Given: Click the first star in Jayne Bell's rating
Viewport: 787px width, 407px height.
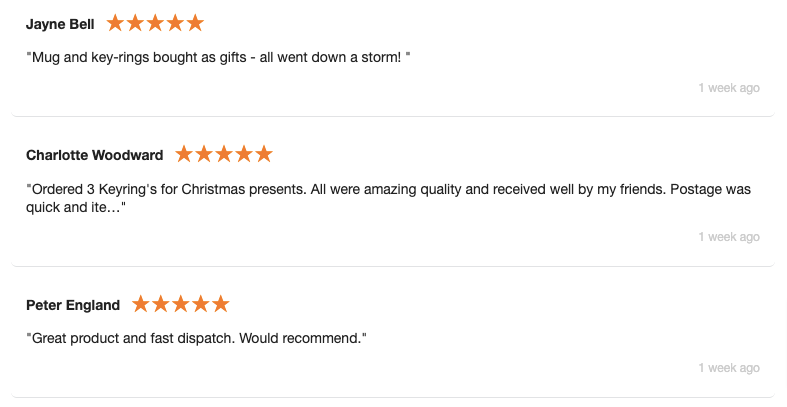Looking at the screenshot, I should click(115, 23).
